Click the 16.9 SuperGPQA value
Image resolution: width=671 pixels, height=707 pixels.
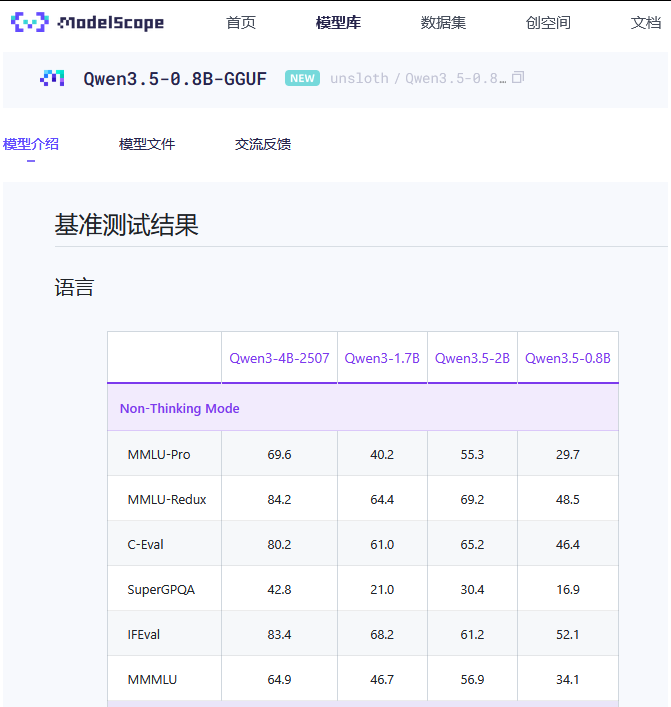[x=568, y=590]
